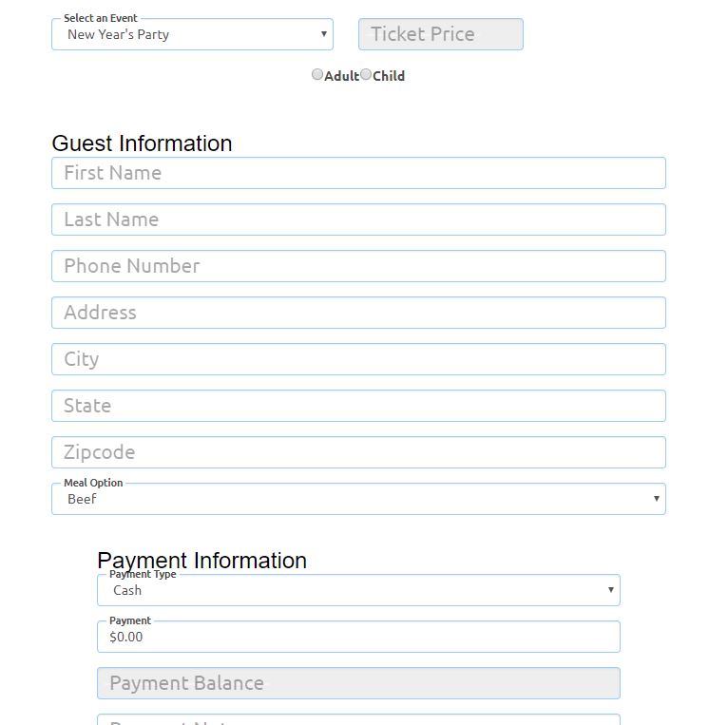728x725 pixels.
Task: Click the Payment Information heading
Action: pyautogui.click(x=201, y=561)
